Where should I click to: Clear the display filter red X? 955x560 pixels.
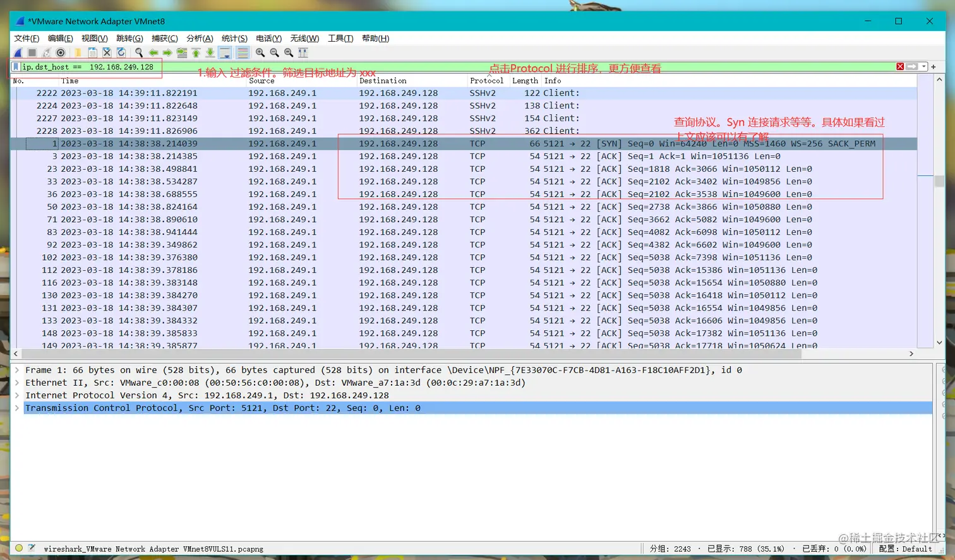[900, 67]
